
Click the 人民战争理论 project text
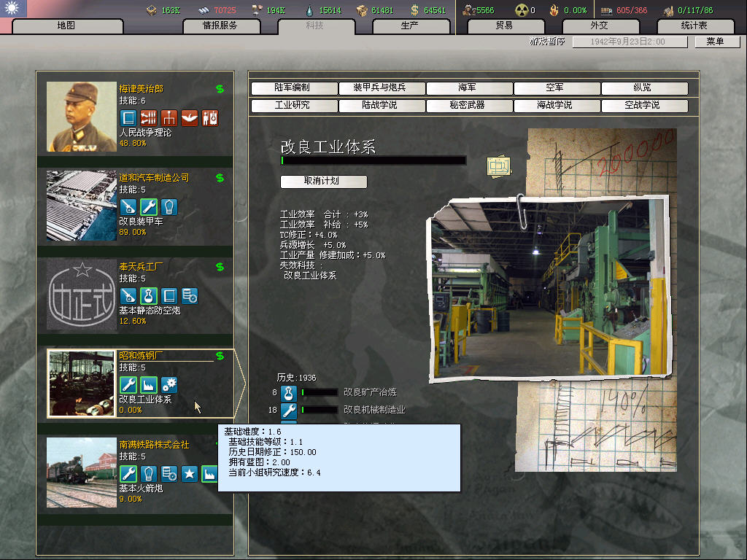pyautogui.click(x=145, y=133)
